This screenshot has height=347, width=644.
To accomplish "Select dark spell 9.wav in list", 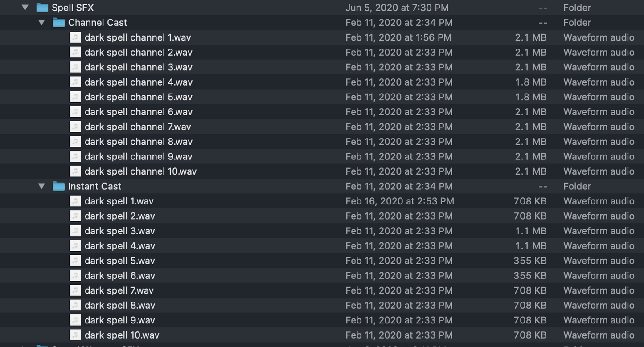I will [x=119, y=320].
